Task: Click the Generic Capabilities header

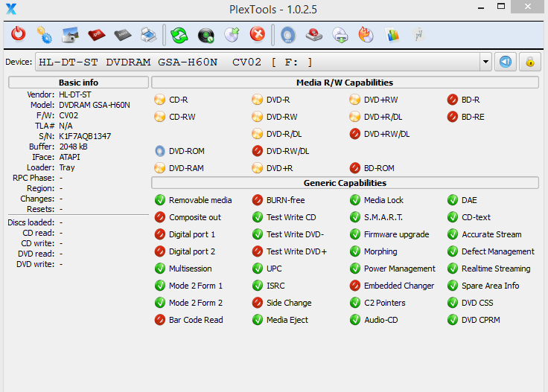Action: click(x=345, y=183)
